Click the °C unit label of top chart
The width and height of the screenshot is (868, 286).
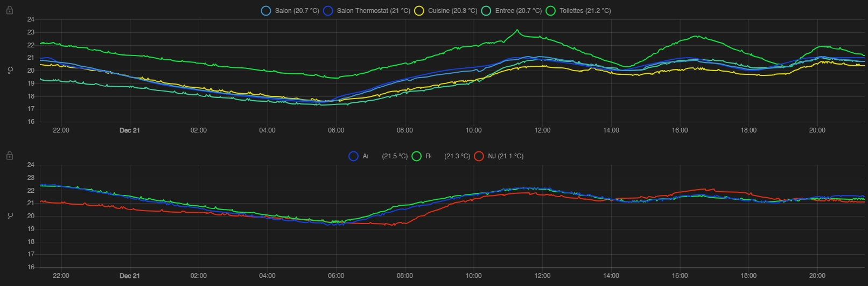click(x=10, y=71)
